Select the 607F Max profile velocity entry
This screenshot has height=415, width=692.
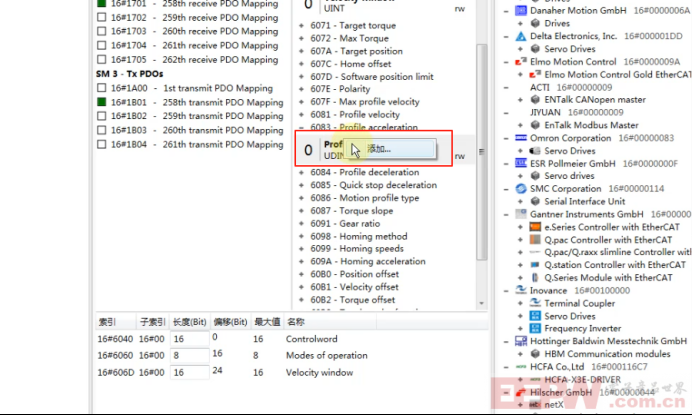coord(365,102)
